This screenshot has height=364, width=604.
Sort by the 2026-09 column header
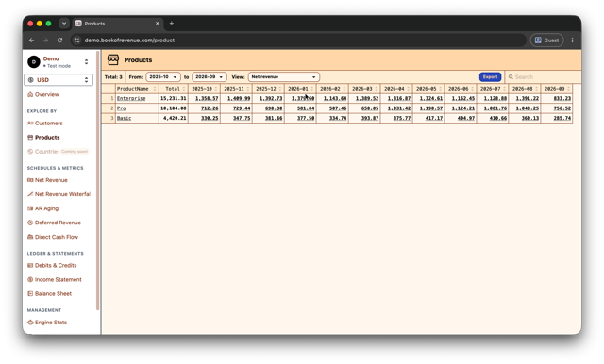(x=556, y=89)
